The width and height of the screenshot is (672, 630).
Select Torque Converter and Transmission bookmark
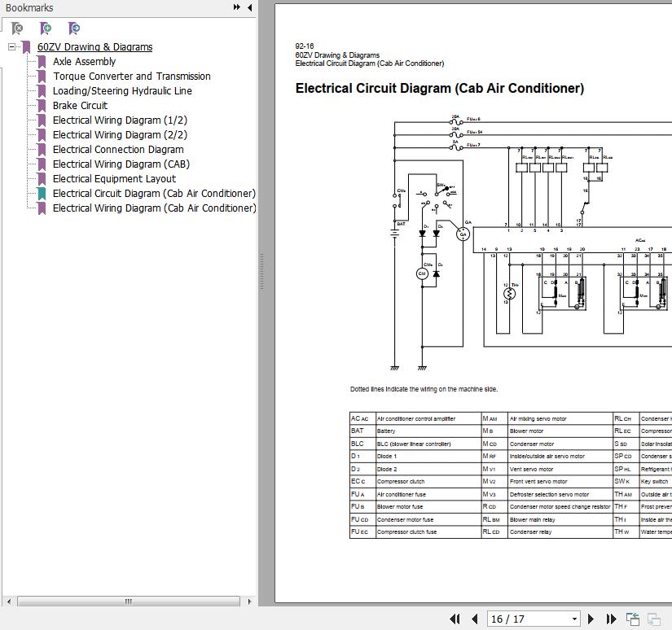pos(131,77)
